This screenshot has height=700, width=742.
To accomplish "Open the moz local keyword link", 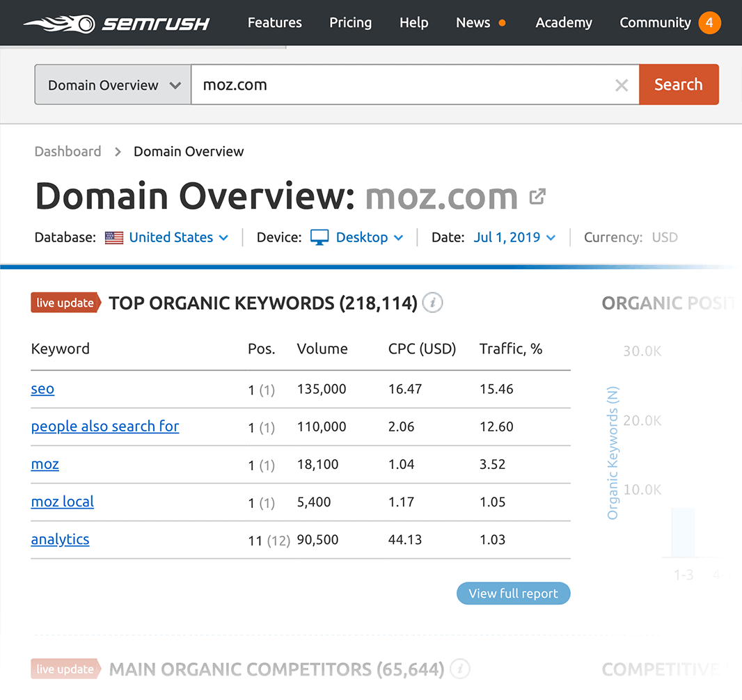I will [x=63, y=502].
